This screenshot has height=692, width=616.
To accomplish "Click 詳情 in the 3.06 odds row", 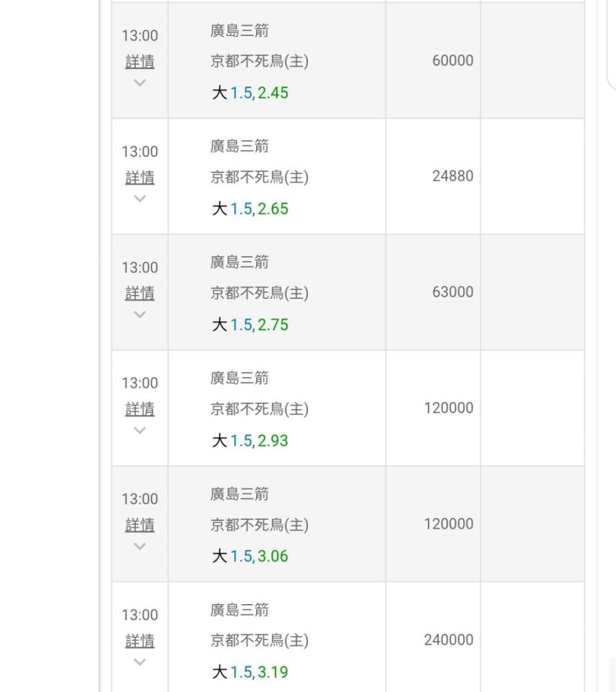I will [x=140, y=525].
